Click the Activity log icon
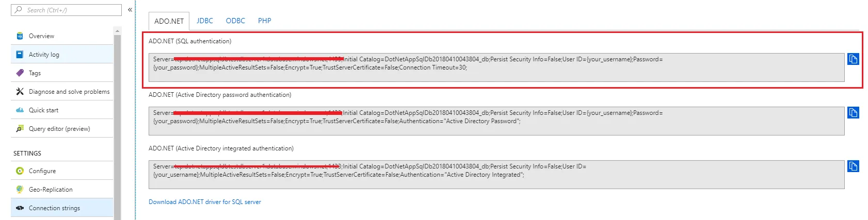 pyautogui.click(x=20, y=55)
